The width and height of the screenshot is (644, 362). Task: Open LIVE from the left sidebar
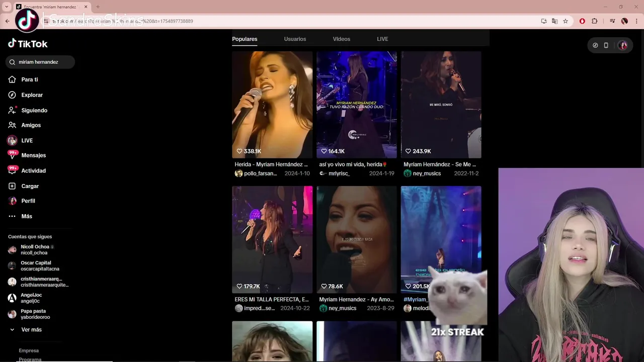21,141
